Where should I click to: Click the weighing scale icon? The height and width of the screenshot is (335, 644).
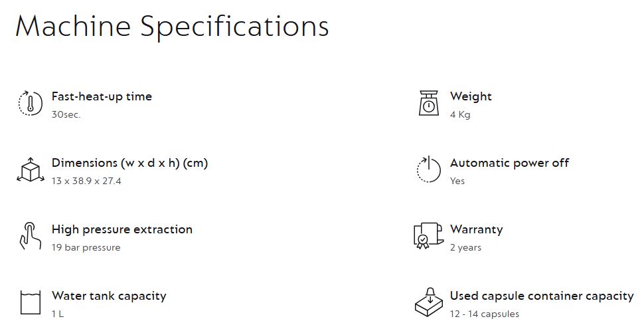[x=429, y=104]
